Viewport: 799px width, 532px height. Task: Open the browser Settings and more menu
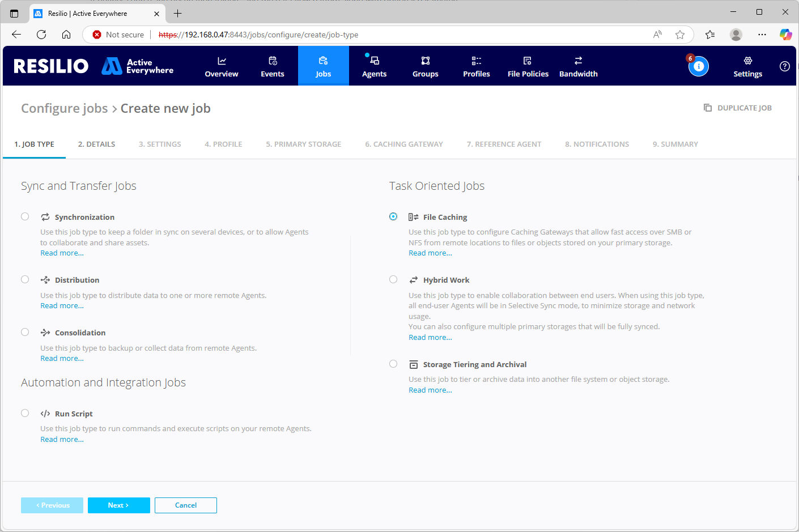pos(762,35)
